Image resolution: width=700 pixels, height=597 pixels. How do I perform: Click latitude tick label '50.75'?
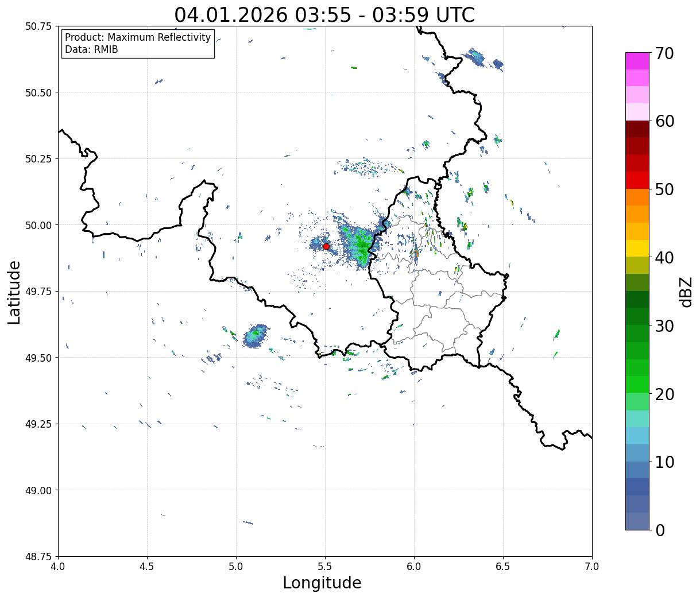(38, 26)
